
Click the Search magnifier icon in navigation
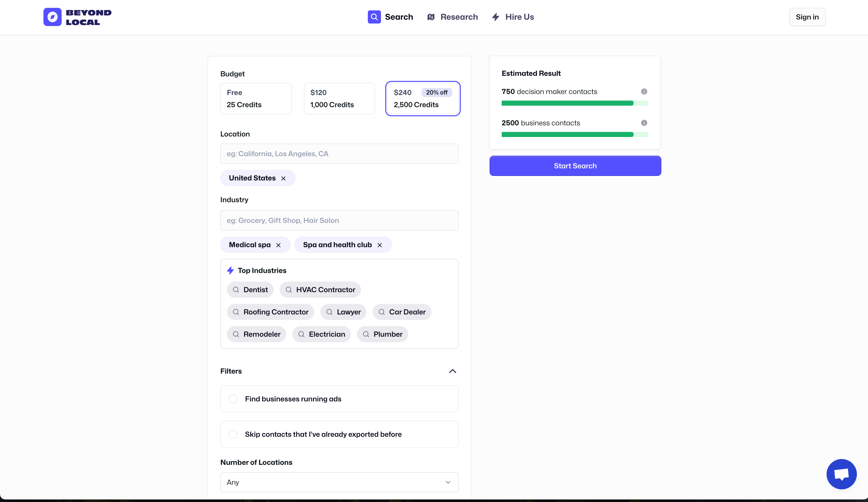(374, 17)
